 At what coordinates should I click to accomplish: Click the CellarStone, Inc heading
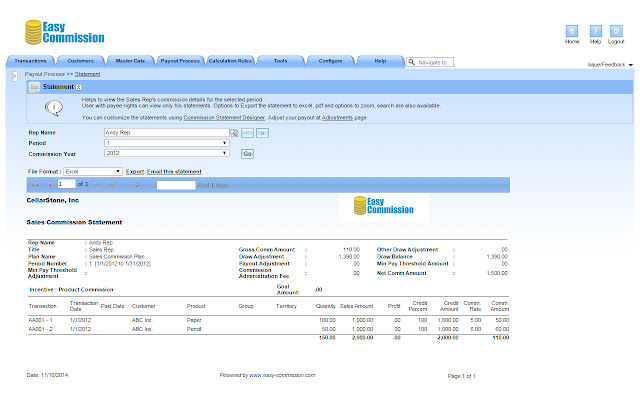(53, 200)
